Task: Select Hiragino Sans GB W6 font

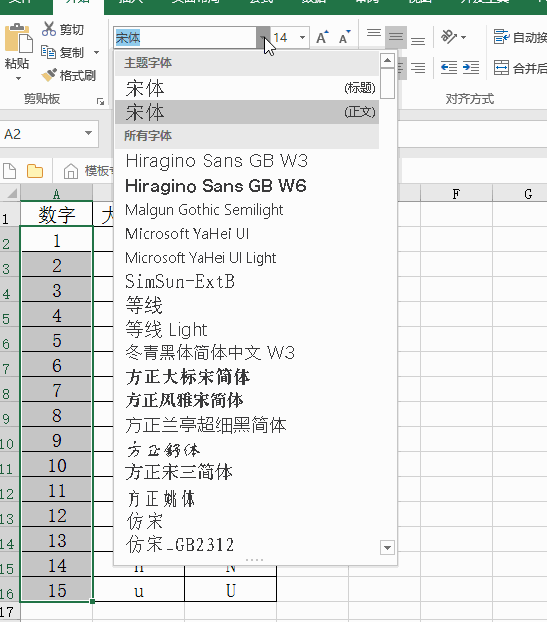Action: click(247, 186)
